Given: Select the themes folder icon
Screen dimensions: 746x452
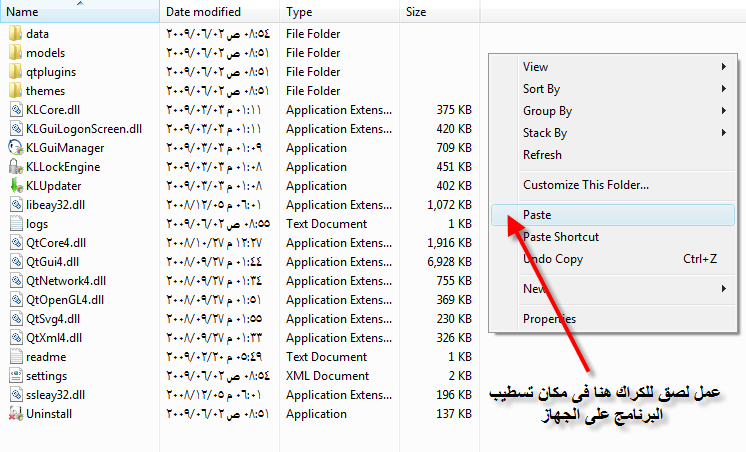Looking at the screenshot, I should (x=15, y=91).
